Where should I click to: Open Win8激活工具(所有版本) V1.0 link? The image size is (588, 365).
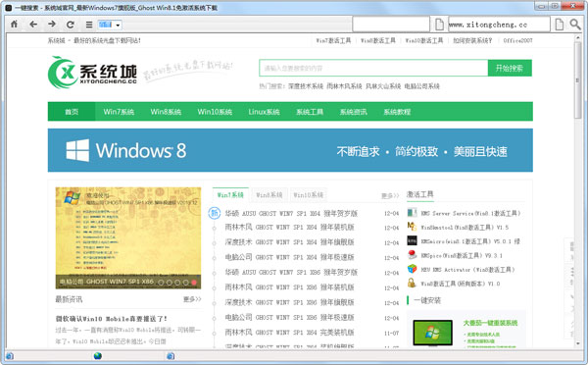click(461, 284)
